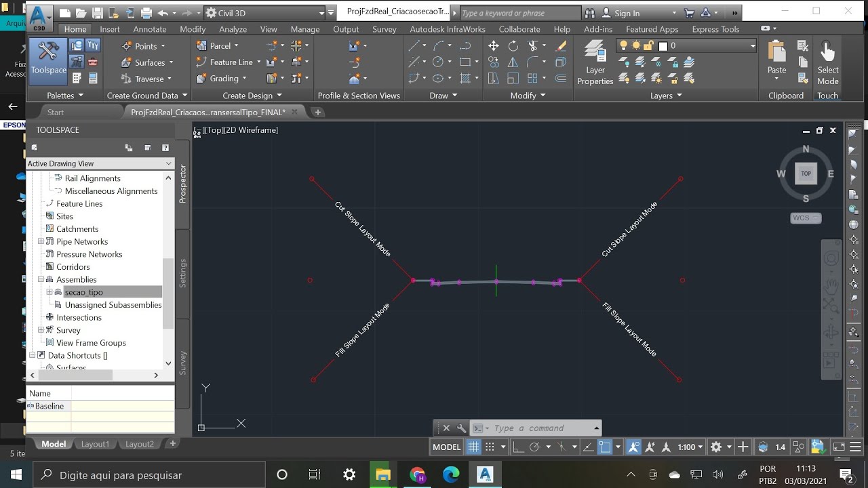Open the Traverse dropdown in ribbon
The width and height of the screenshot is (868, 488).
point(170,79)
